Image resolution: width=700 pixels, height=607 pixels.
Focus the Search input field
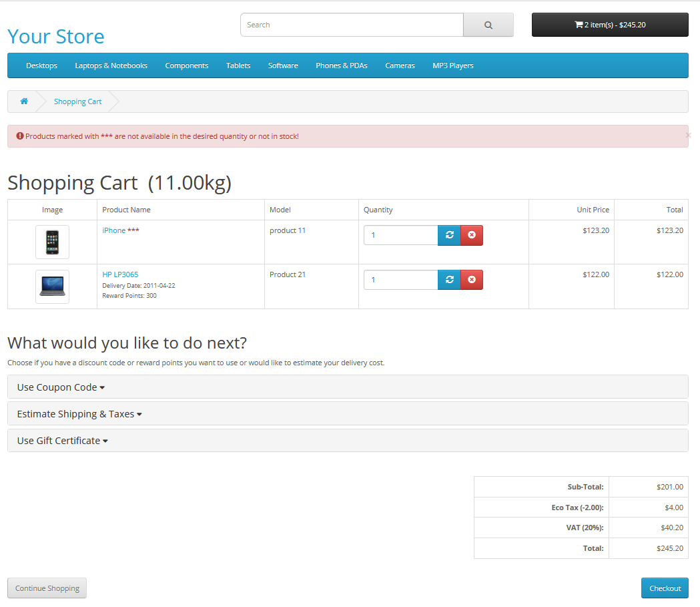tap(352, 25)
